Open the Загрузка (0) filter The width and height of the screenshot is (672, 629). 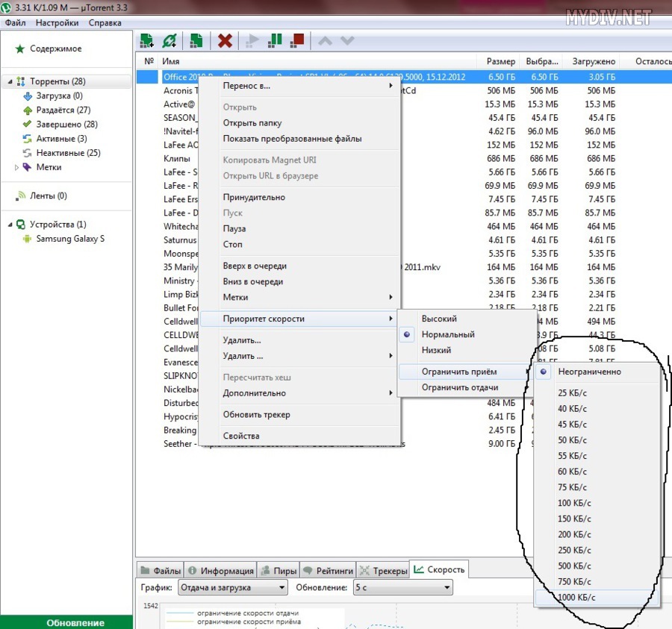click(x=53, y=96)
